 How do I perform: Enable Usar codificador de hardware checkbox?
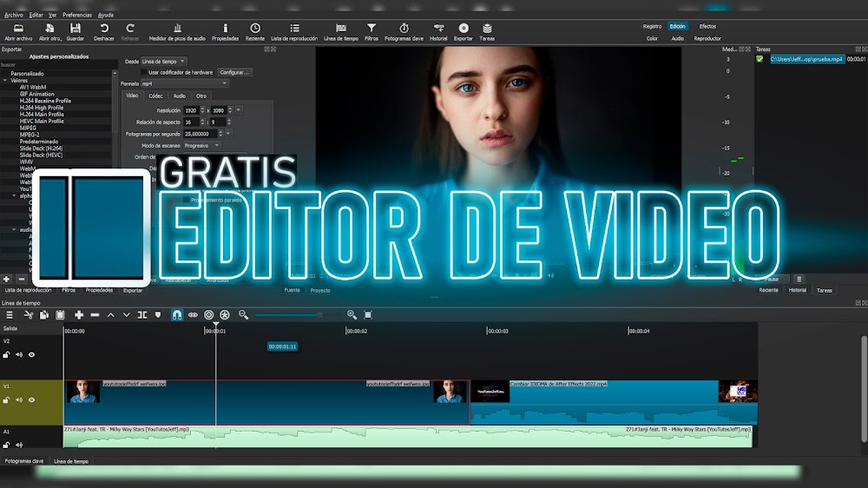(144, 73)
